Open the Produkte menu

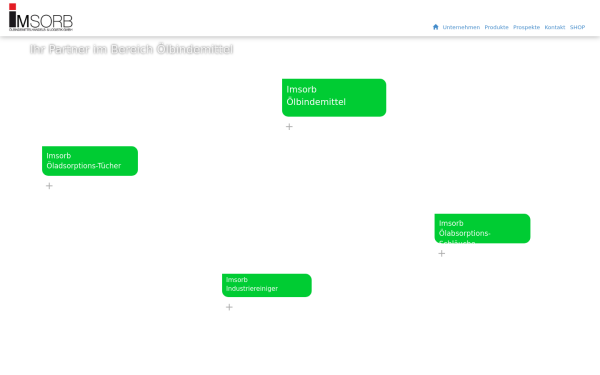[x=496, y=27]
